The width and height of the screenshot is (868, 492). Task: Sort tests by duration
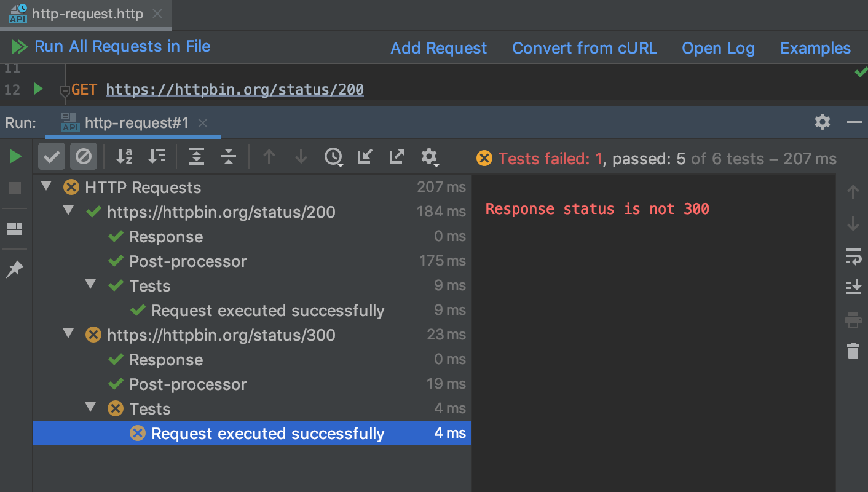157,156
